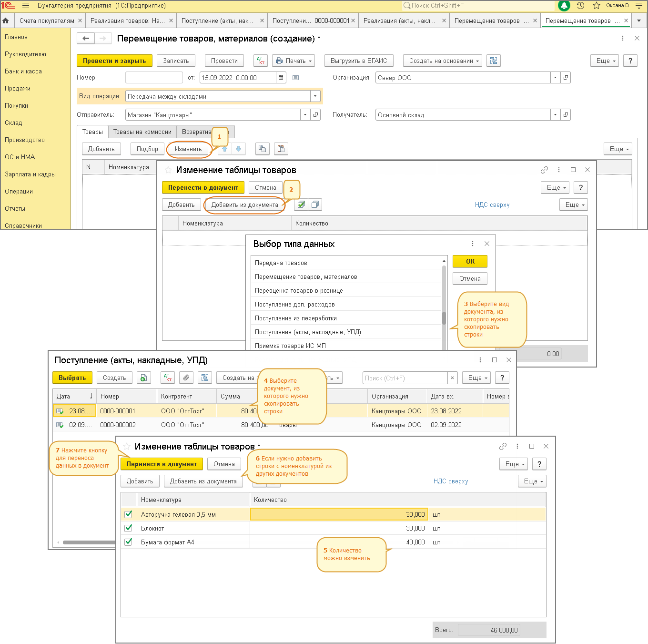Expand the Получатель dropdown arrow

[x=555, y=115]
